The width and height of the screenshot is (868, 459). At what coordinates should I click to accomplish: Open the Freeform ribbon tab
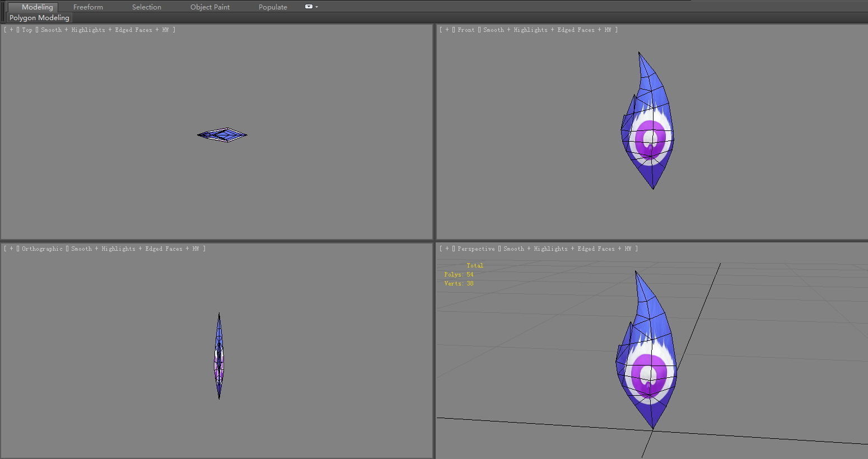click(88, 7)
